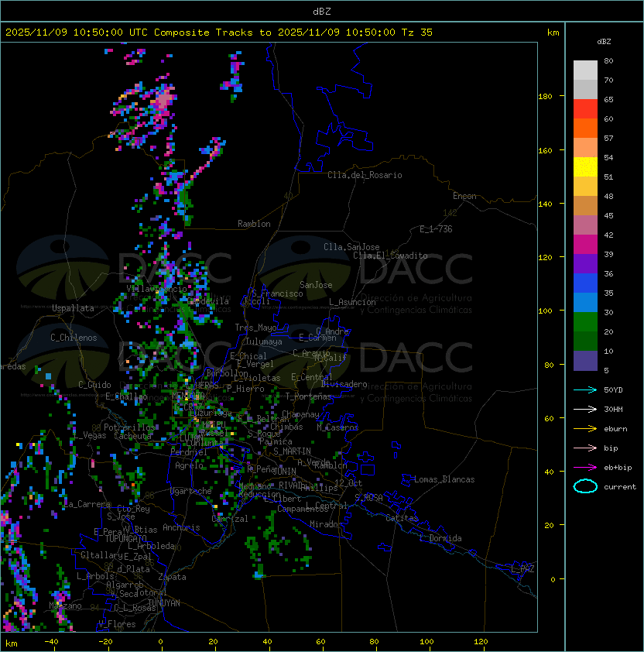Image resolution: width=644 pixels, height=652 pixels.
Task: Click the La_Carrera map label
Action: pos(87,504)
